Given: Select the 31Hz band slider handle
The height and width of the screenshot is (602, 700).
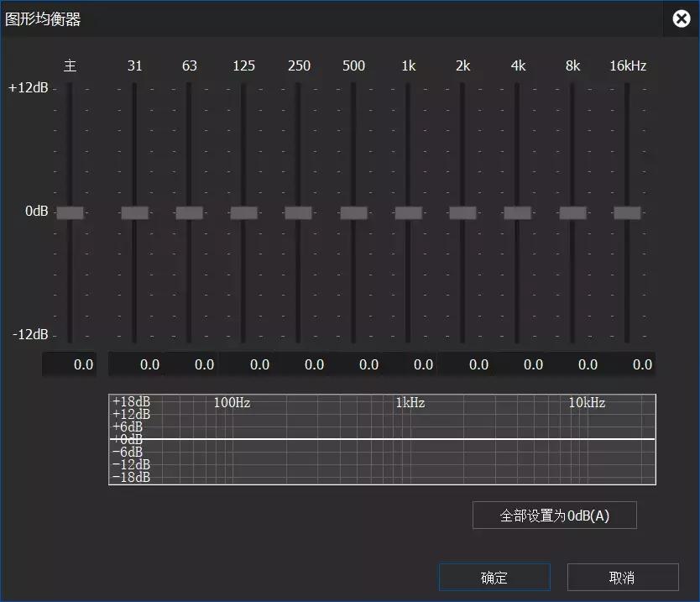Looking at the screenshot, I should pyautogui.click(x=134, y=212).
